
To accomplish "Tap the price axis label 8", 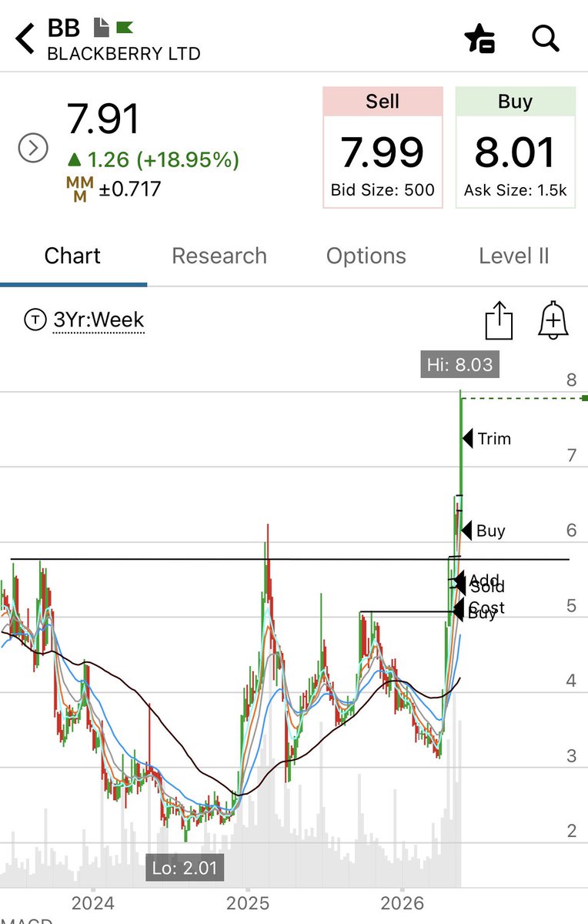I will click(x=571, y=380).
